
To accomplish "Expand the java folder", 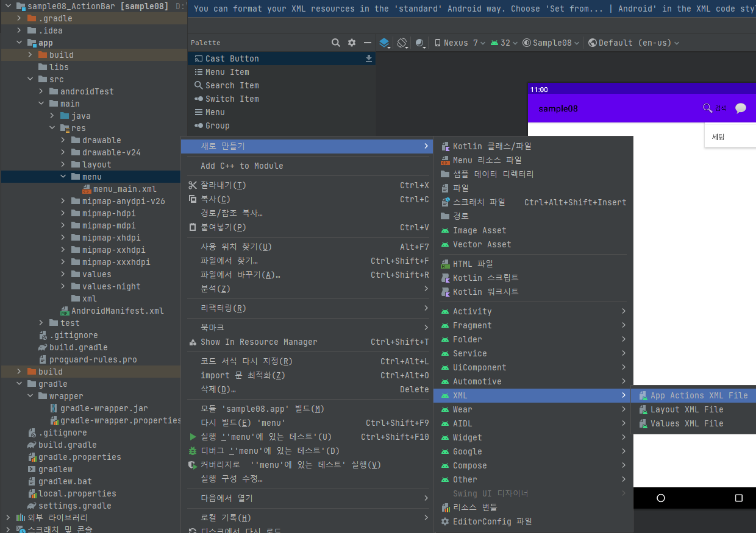I will pos(53,116).
